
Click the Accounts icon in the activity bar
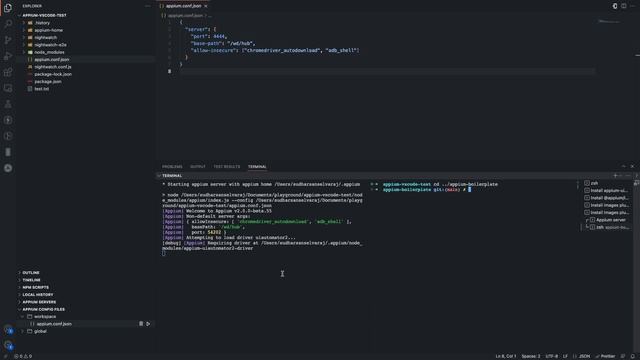pos(8,329)
